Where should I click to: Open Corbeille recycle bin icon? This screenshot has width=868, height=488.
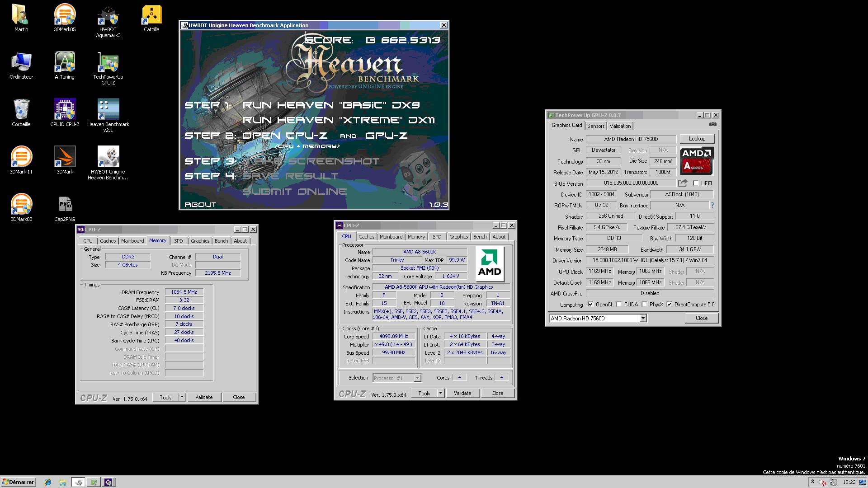tap(21, 113)
